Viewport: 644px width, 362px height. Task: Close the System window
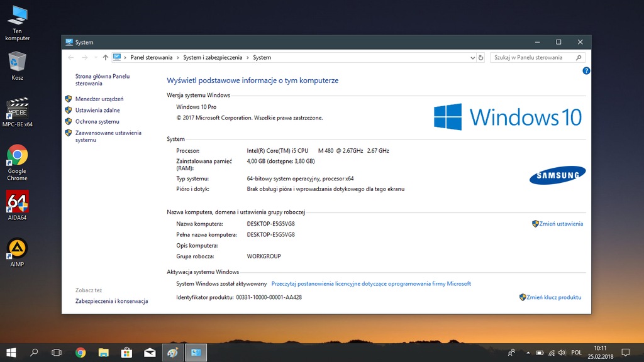580,42
